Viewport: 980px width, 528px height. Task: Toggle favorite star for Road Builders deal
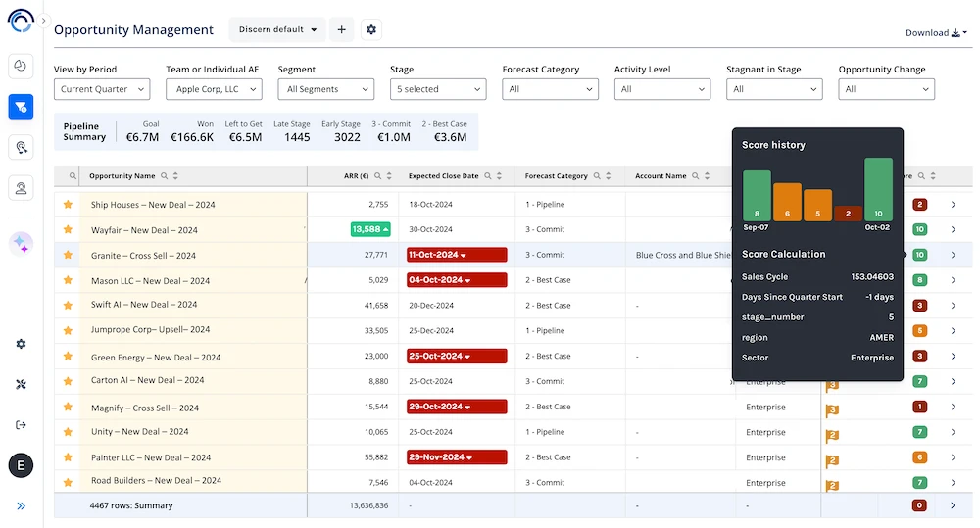coord(68,482)
